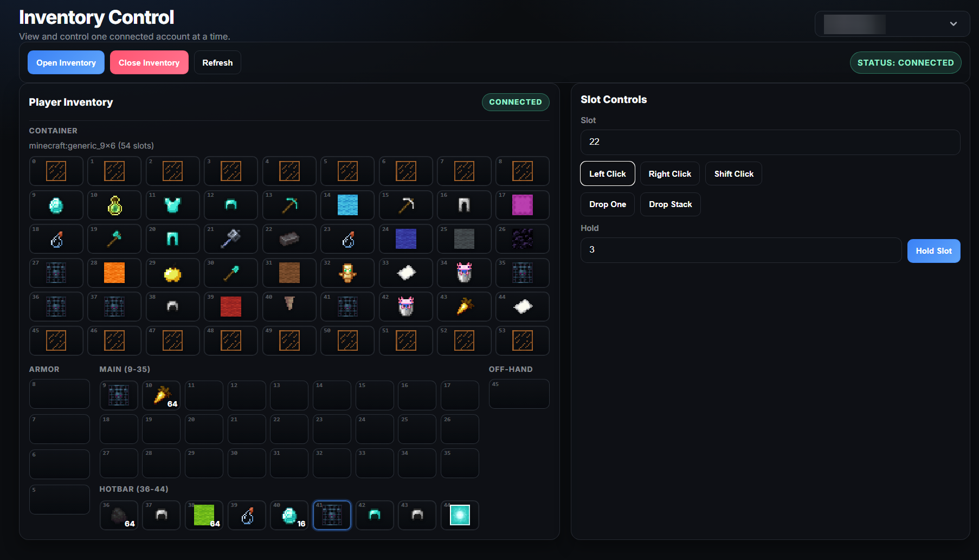Click the beacon-like block in hotbar slot 44
The height and width of the screenshot is (560, 979).
pyautogui.click(x=460, y=515)
